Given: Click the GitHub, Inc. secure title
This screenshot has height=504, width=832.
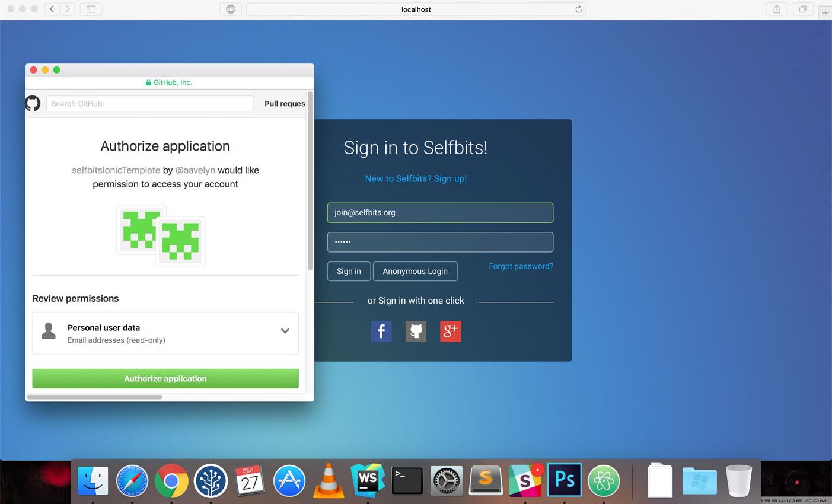Looking at the screenshot, I should [169, 82].
